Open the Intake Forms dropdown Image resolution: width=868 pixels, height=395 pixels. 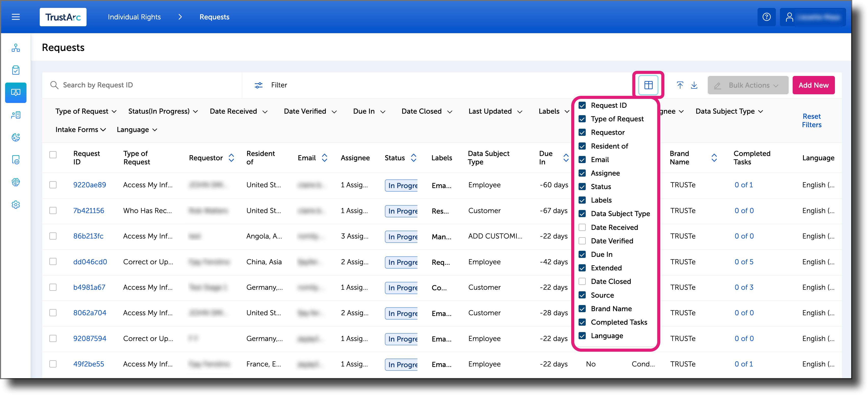pyautogui.click(x=80, y=129)
